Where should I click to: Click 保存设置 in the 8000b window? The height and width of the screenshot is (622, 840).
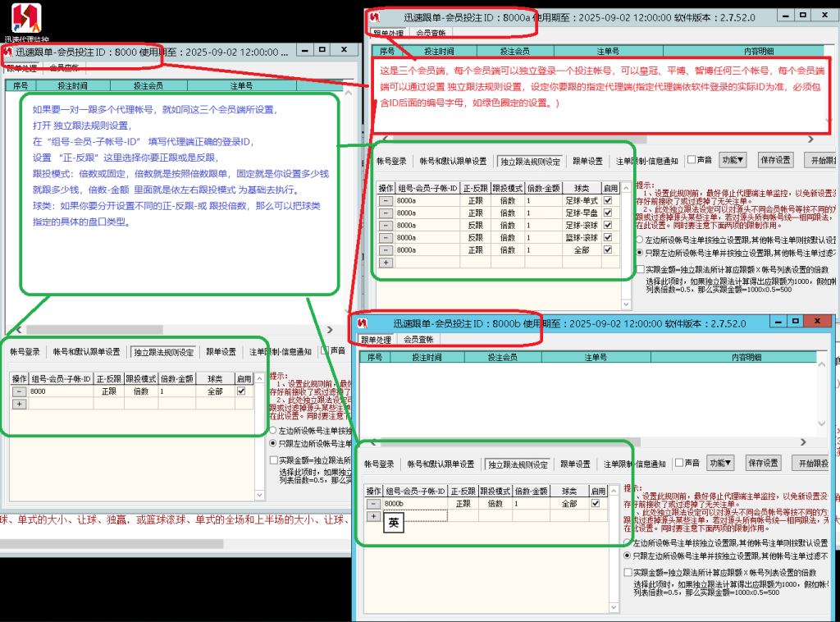764,464
